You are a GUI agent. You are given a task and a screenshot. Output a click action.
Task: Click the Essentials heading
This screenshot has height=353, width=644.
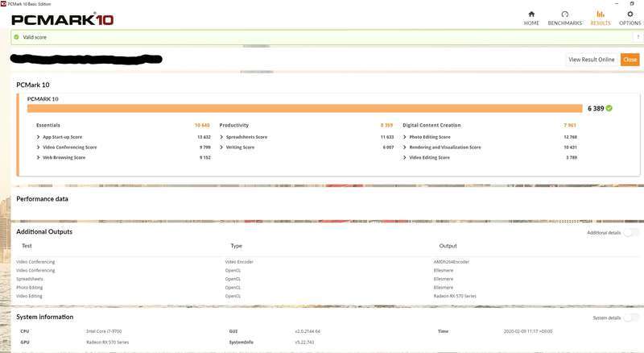(x=48, y=125)
